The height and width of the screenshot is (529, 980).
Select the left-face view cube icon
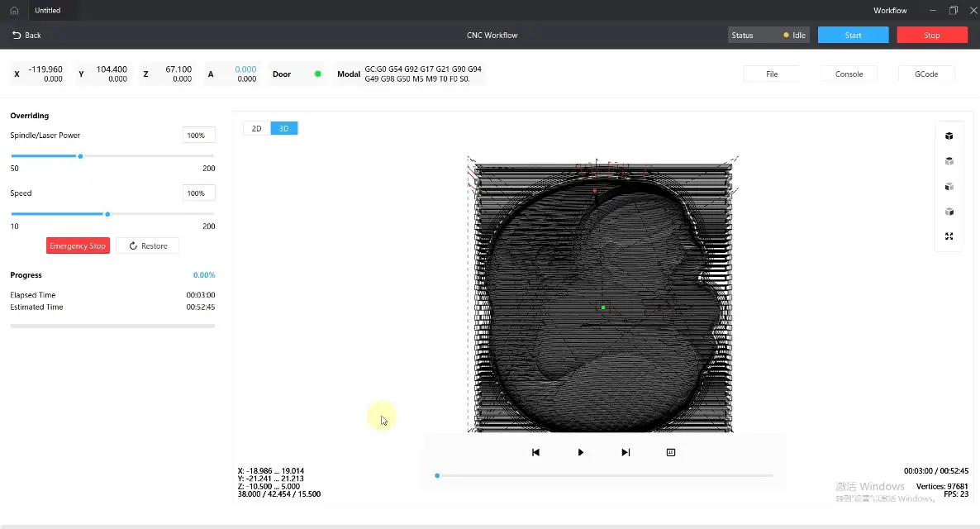click(x=949, y=187)
